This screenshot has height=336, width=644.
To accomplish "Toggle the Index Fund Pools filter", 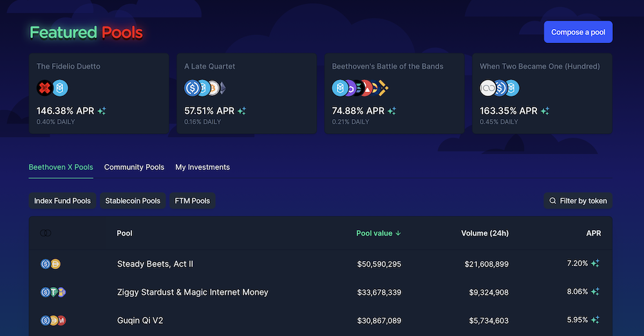I will click(x=62, y=201).
